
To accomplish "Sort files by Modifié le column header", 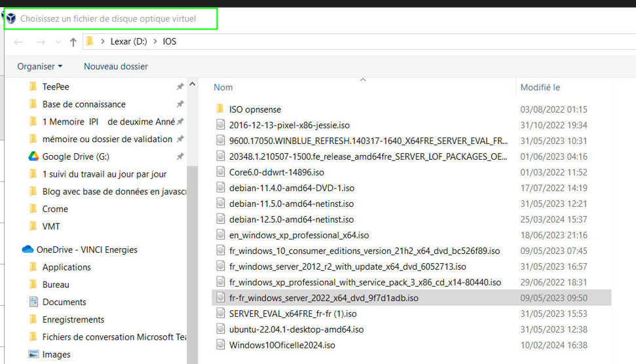I will [x=540, y=87].
